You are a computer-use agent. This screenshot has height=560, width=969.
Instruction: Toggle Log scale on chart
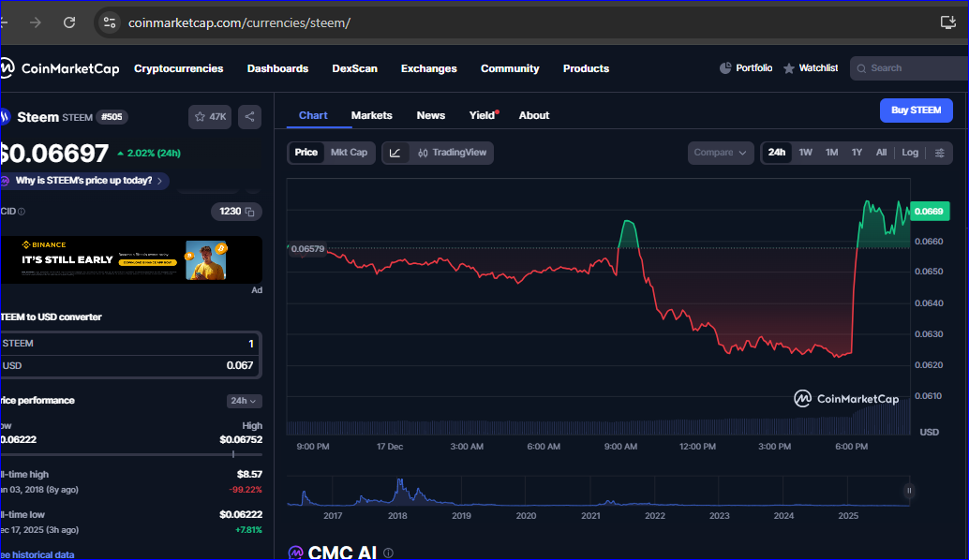point(910,153)
